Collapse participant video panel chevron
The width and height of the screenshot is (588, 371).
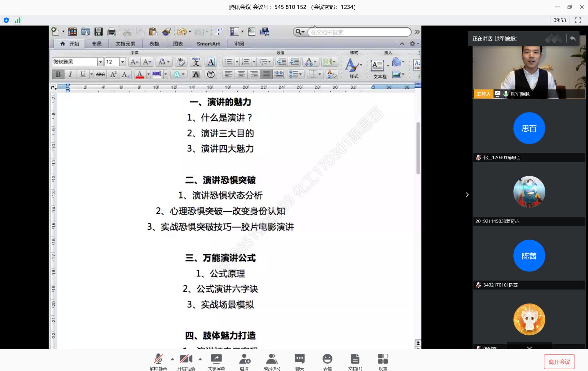(x=467, y=195)
